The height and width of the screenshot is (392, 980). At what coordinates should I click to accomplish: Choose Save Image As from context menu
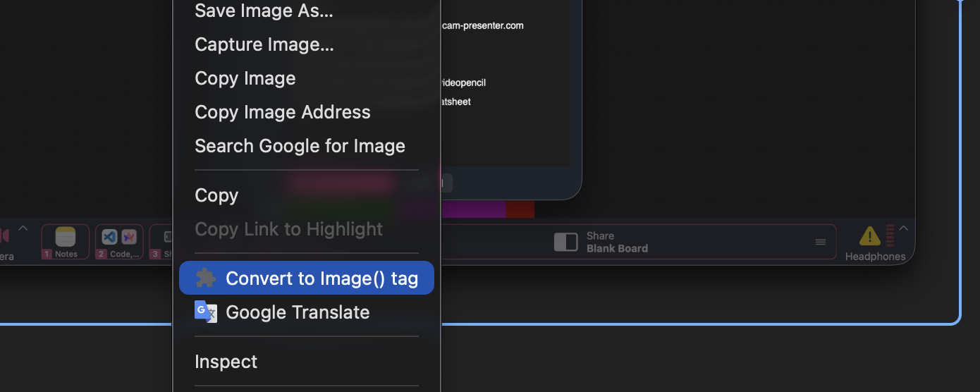306,11
